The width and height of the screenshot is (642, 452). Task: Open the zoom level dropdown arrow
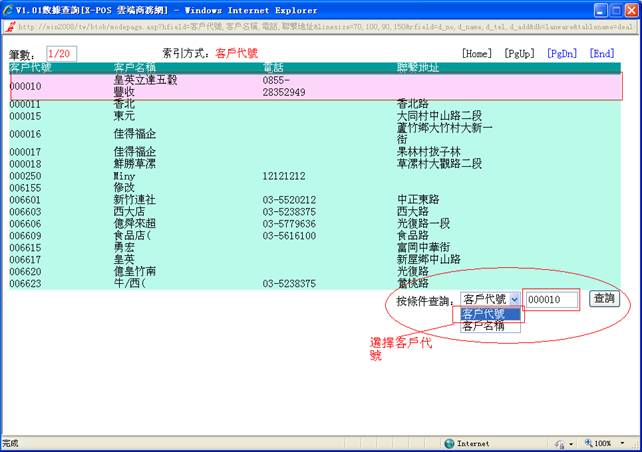click(x=621, y=443)
